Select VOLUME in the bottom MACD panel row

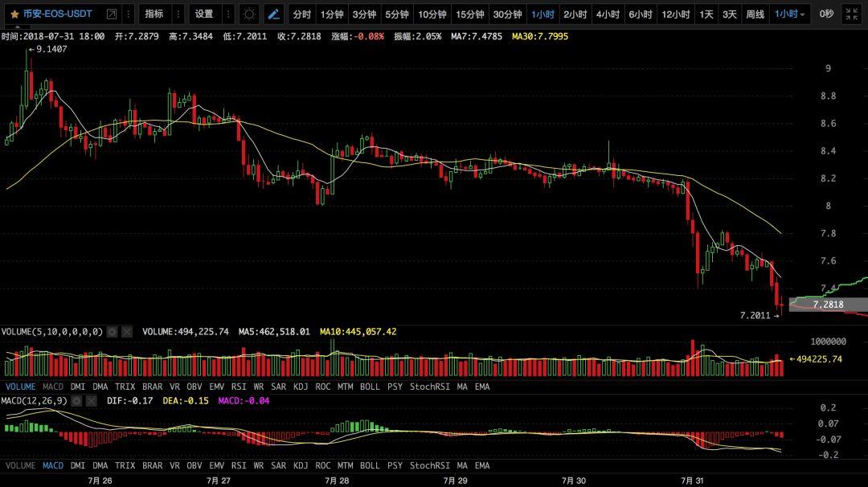20,465
